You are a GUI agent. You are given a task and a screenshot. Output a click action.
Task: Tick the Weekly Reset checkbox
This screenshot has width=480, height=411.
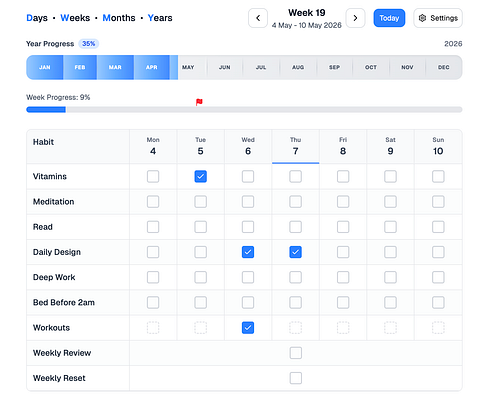(296, 378)
